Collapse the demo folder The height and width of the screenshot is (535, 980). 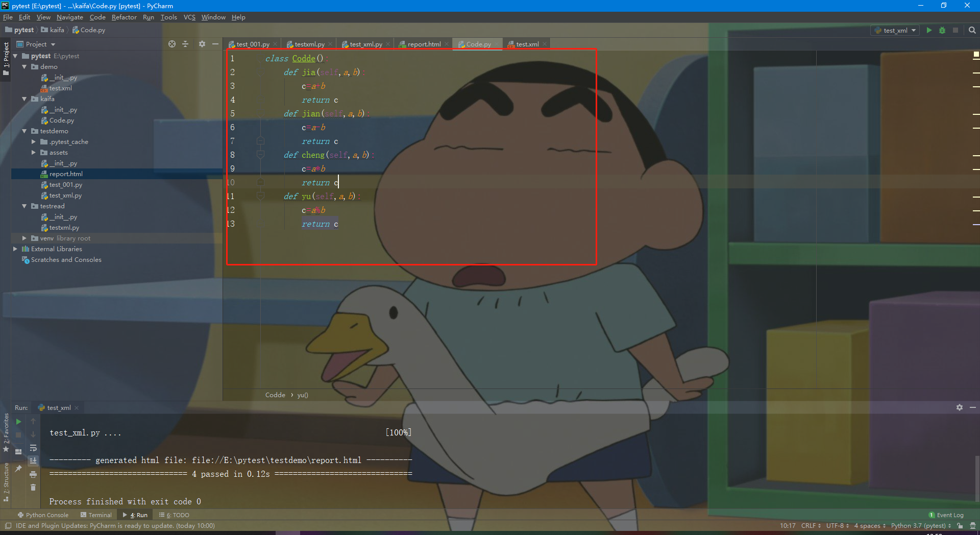[x=24, y=67]
